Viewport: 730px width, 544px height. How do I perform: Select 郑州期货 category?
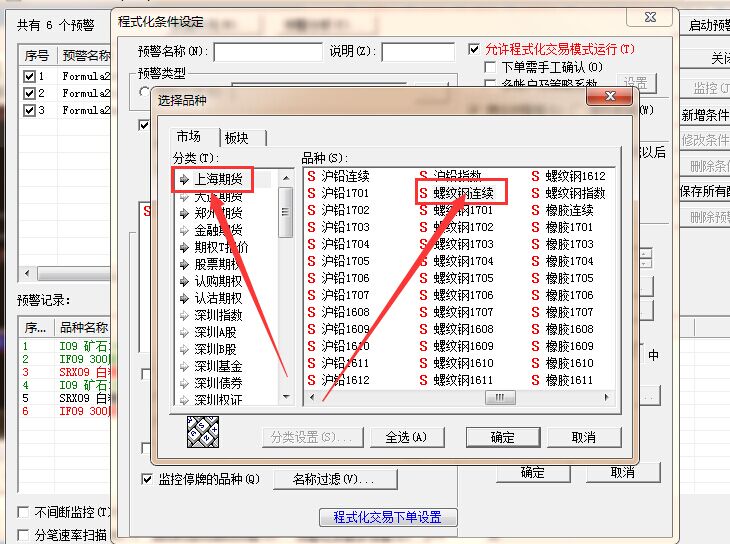click(218, 213)
